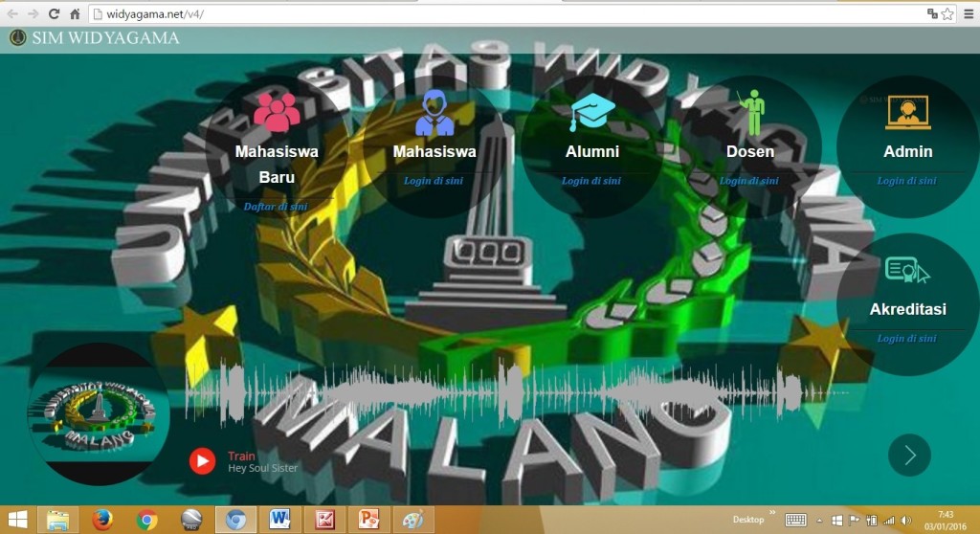Open PowerPoint from taskbar
The width and height of the screenshot is (980, 534).
[368, 520]
